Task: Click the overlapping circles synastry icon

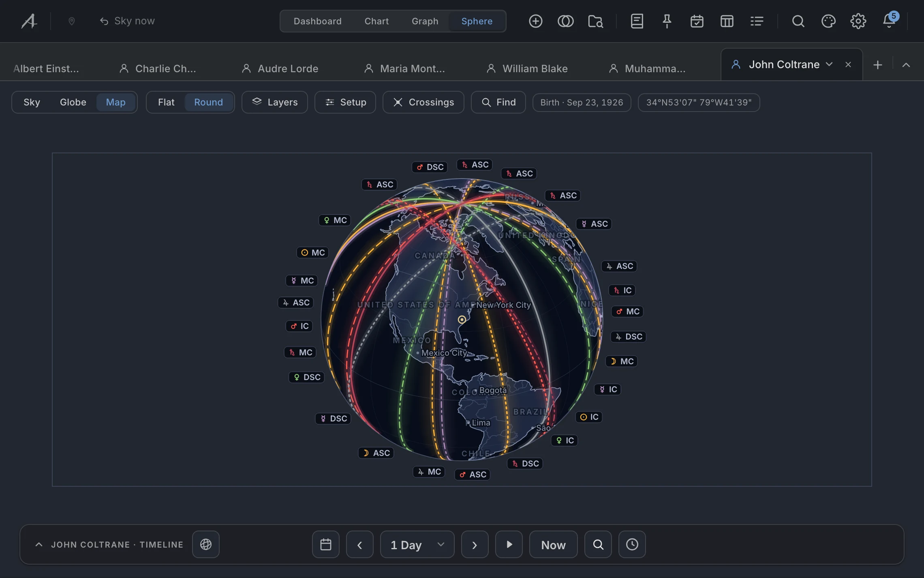Action: click(565, 21)
